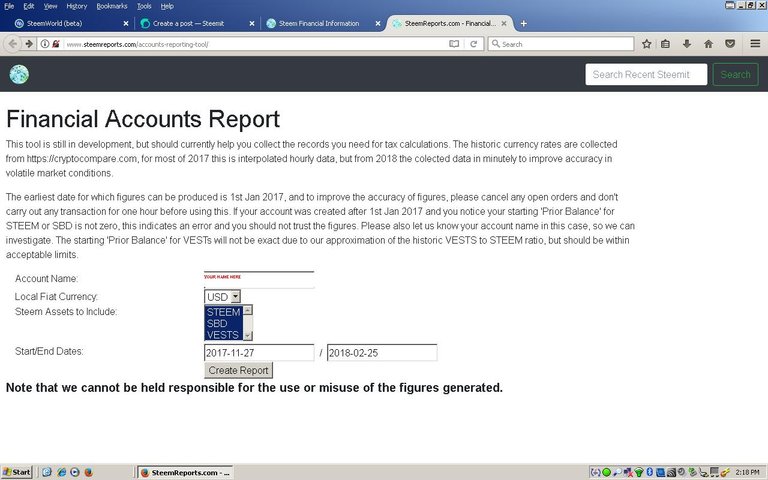The width and height of the screenshot is (768, 480).
Task: Open the Bookmarks menu
Action: coord(112,6)
